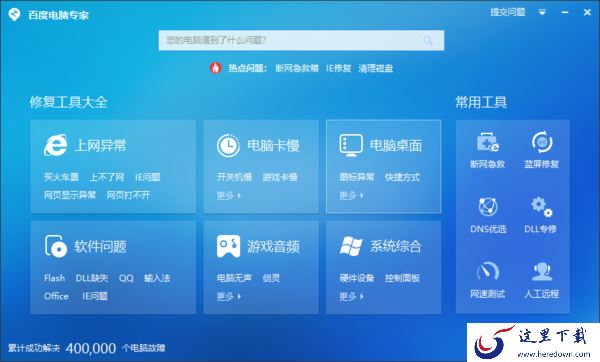
Task: Open the DLL专修 gears icon
Action: 542,207
